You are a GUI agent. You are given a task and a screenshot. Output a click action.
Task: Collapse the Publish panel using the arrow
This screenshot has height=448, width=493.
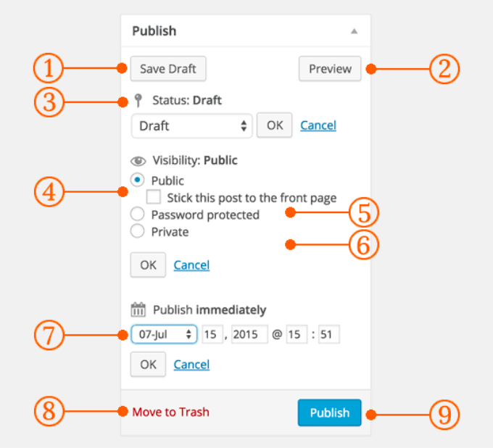point(354,32)
